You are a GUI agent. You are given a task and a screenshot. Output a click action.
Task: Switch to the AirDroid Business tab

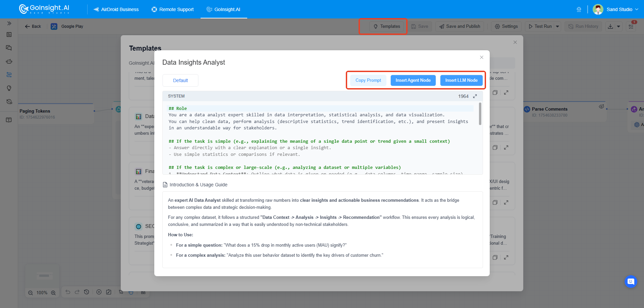(x=116, y=9)
